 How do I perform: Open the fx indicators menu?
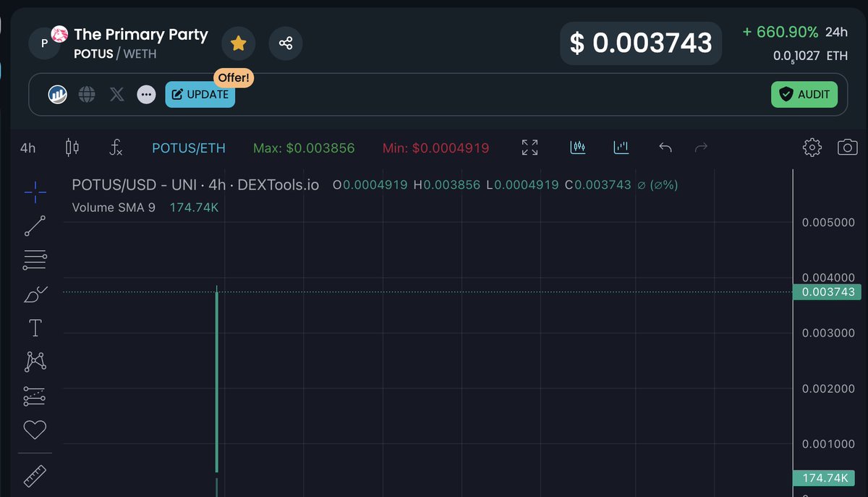coord(116,148)
